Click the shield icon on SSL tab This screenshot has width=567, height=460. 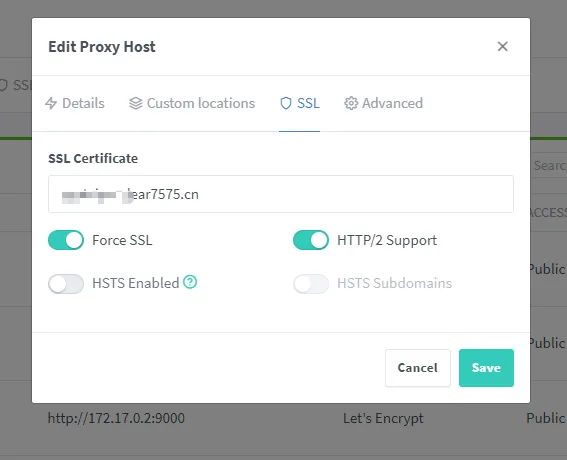pyautogui.click(x=286, y=103)
